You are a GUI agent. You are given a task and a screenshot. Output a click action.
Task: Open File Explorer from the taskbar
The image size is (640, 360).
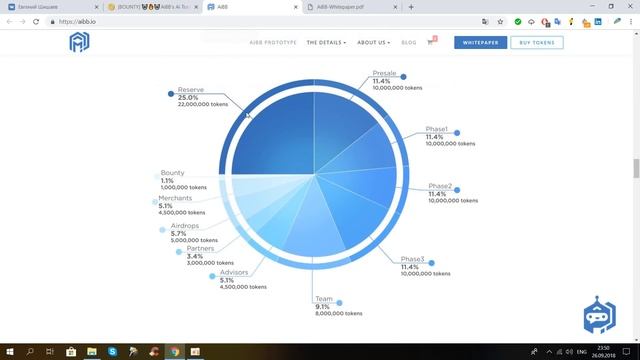(92, 351)
